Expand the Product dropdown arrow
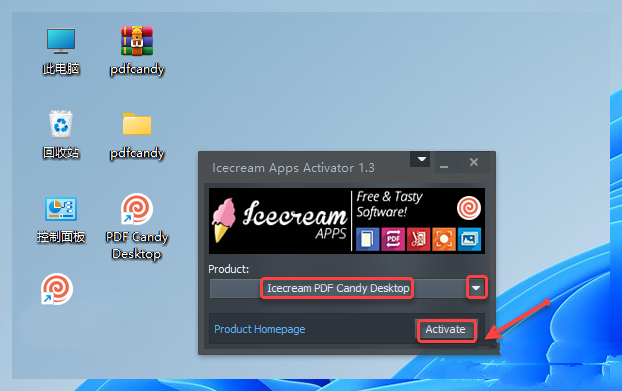622x391 pixels. [476, 288]
